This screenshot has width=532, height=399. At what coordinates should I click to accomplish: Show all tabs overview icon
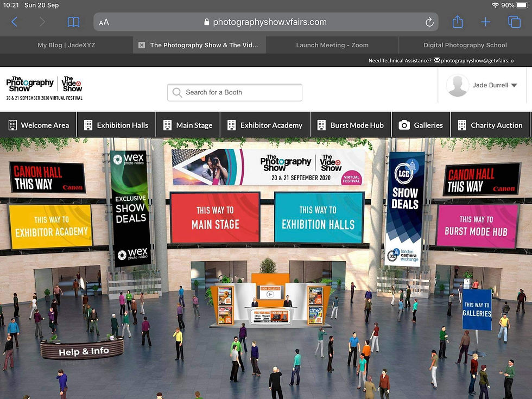(x=514, y=22)
